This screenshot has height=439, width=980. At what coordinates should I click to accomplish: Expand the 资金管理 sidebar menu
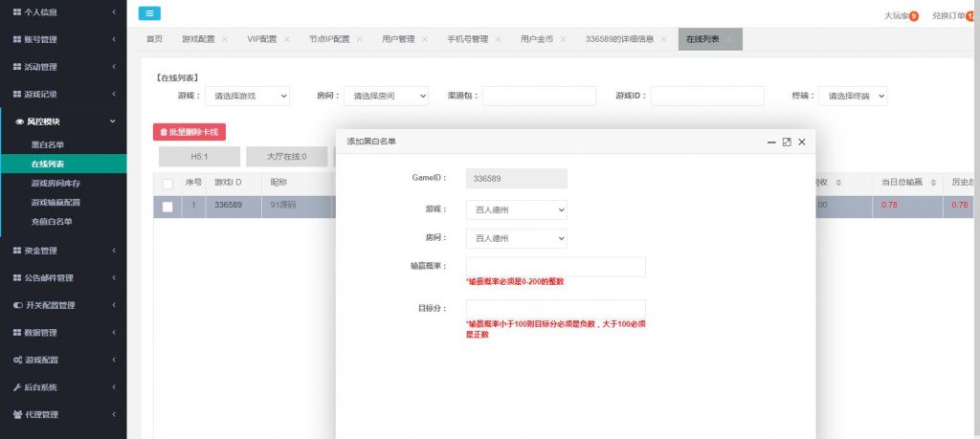pyautogui.click(x=63, y=251)
